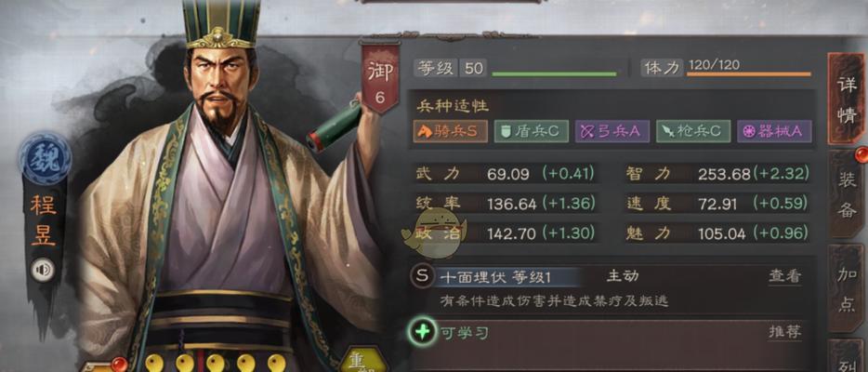Tap the red 御 6 banner
The width and height of the screenshot is (868, 372).
click(380, 78)
